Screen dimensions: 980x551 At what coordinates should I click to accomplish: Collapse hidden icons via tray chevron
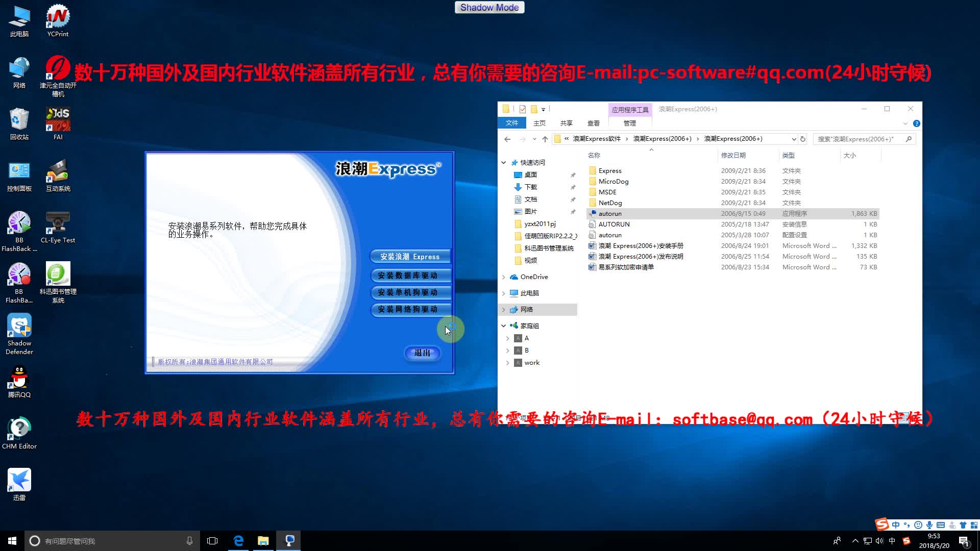pos(854,541)
